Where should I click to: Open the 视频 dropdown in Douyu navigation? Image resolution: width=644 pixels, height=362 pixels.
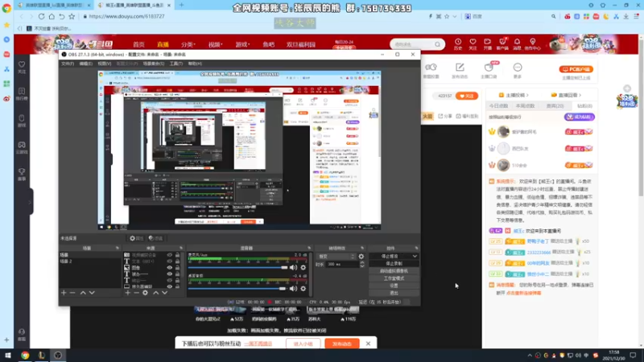[215, 44]
